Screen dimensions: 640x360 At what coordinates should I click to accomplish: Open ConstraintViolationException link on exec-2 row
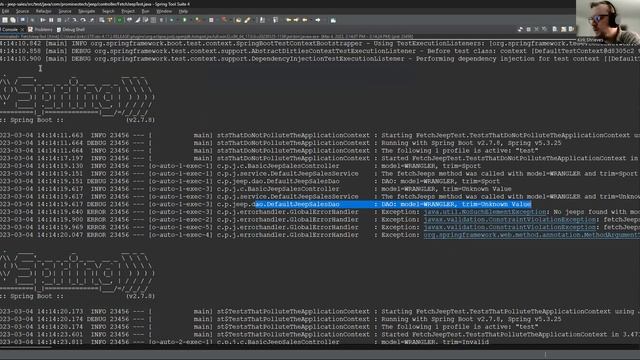[x=510, y=220]
